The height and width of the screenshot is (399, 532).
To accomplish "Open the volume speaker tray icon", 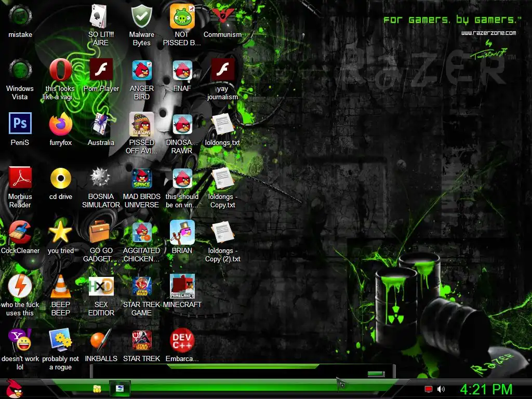I will click(441, 389).
